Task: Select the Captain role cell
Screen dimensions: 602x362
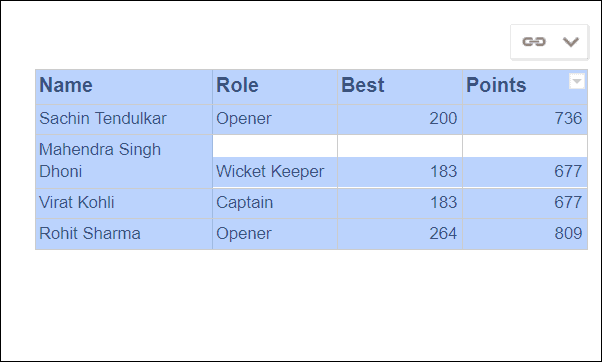Action: (275, 203)
